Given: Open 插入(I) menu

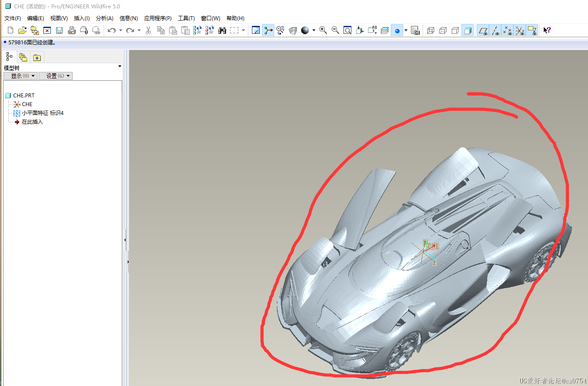Looking at the screenshot, I should coord(82,18).
